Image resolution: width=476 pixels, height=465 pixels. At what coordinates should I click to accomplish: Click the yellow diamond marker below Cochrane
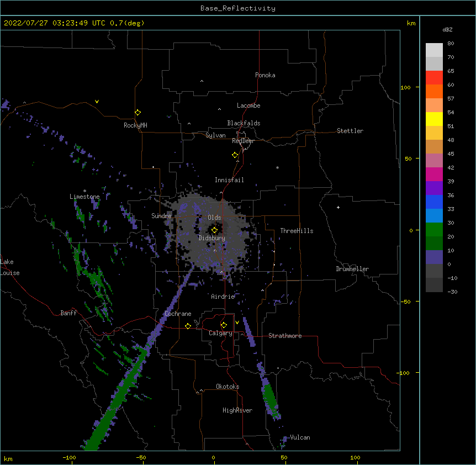tap(188, 326)
